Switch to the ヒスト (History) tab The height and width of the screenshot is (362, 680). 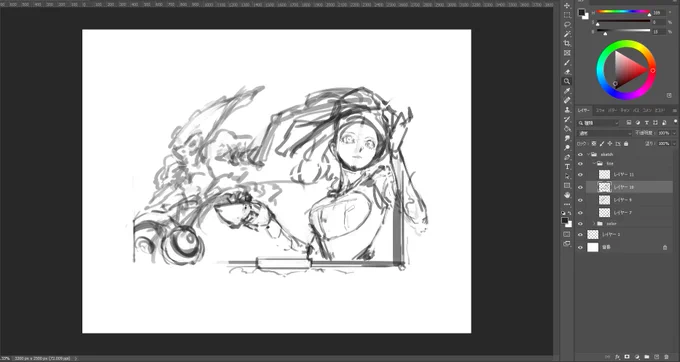(659, 111)
